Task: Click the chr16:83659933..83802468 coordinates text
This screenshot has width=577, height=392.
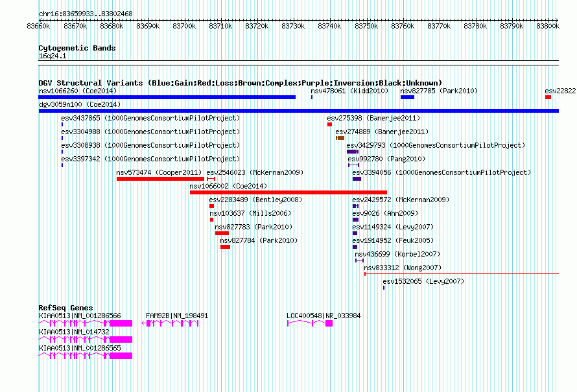Action: [x=86, y=14]
